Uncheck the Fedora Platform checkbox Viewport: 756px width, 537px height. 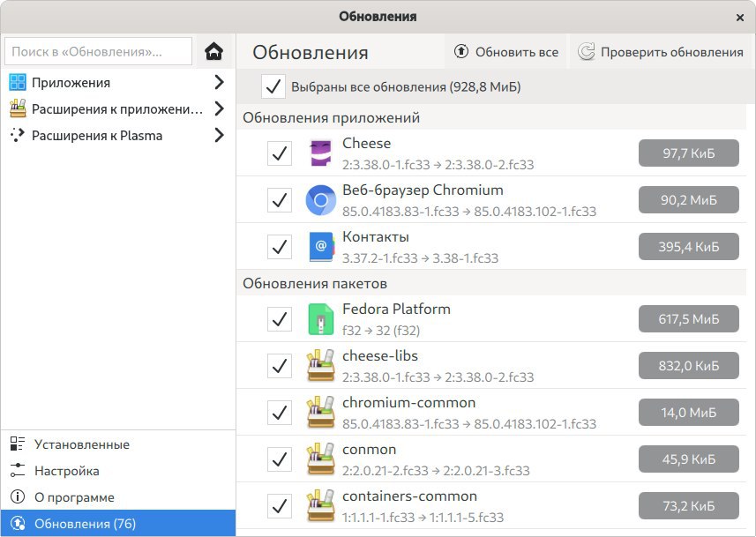pyautogui.click(x=280, y=319)
